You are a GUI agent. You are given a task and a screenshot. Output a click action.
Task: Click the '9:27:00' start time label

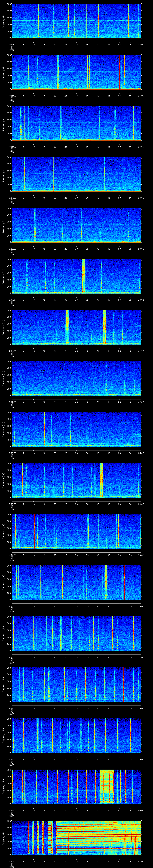12,198
